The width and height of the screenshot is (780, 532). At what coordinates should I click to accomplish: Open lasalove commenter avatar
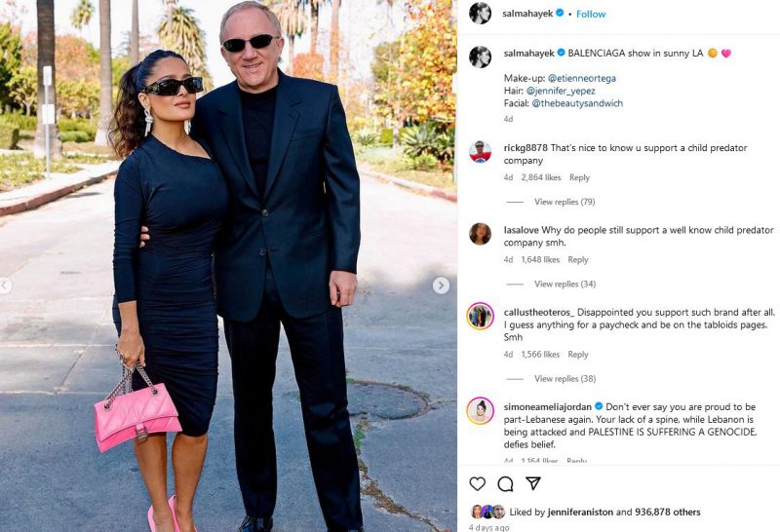tap(480, 234)
